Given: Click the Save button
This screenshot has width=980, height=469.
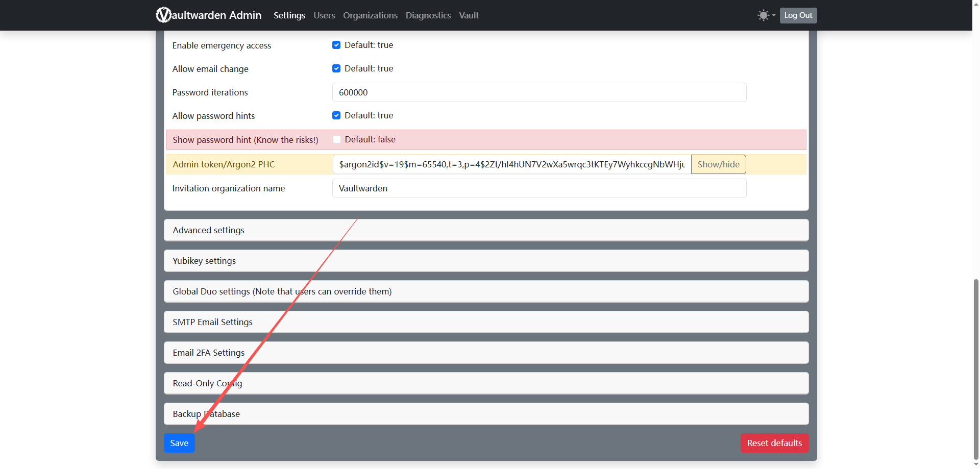Looking at the screenshot, I should (179, 443).
